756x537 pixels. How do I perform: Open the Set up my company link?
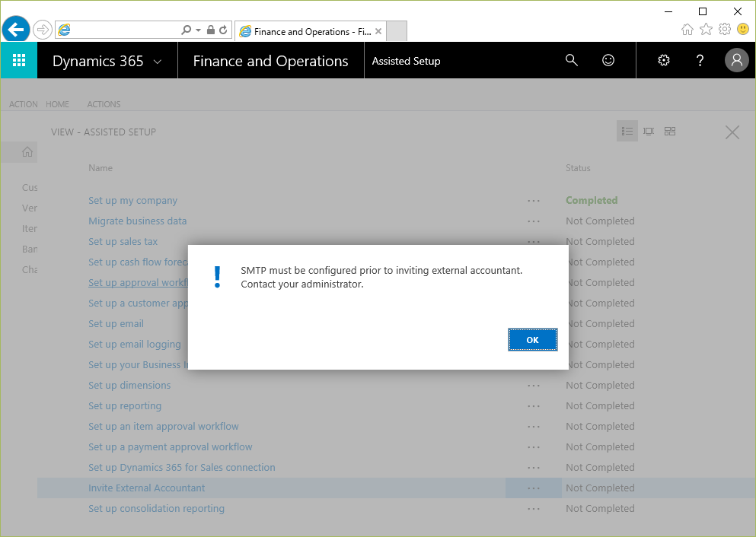132,201
